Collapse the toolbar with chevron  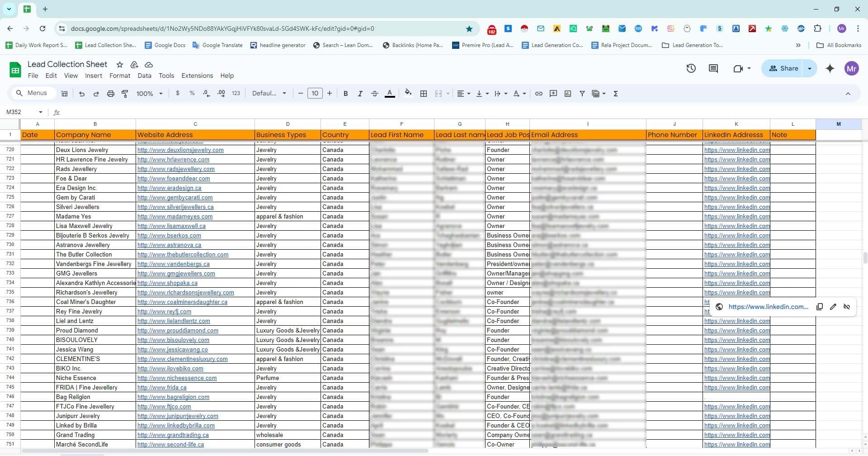point(848,94)
